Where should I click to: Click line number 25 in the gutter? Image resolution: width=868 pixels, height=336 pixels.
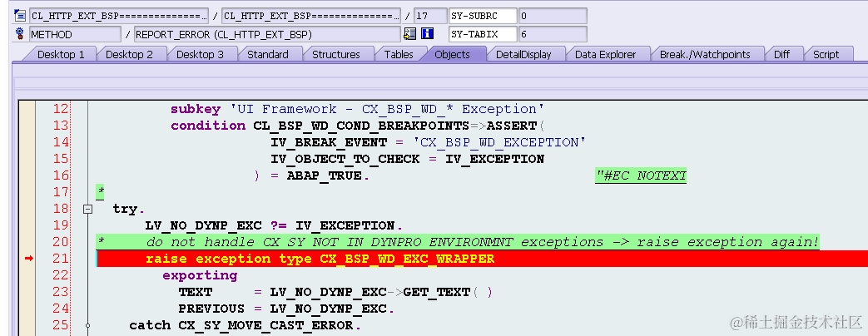tap(61, 325)
